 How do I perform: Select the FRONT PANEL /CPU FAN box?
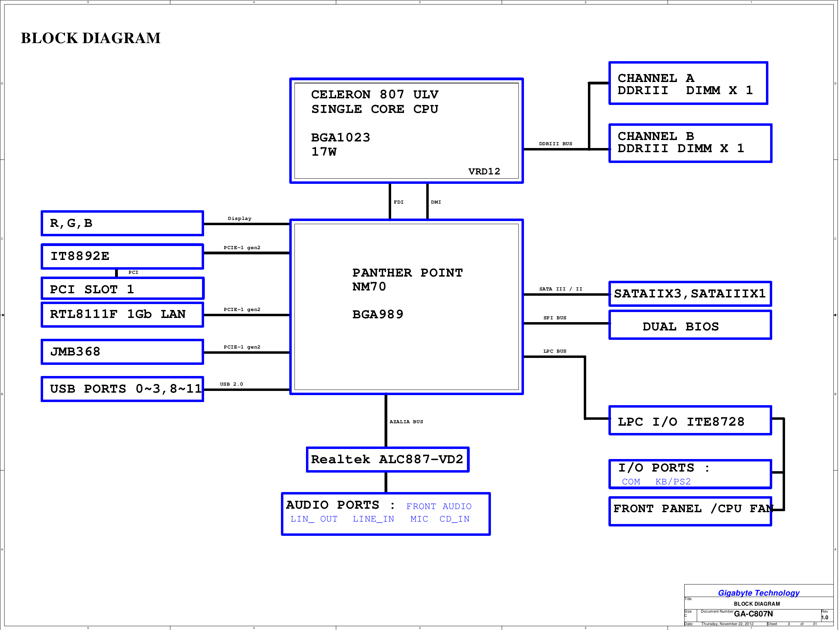click(x=690, y=511)
